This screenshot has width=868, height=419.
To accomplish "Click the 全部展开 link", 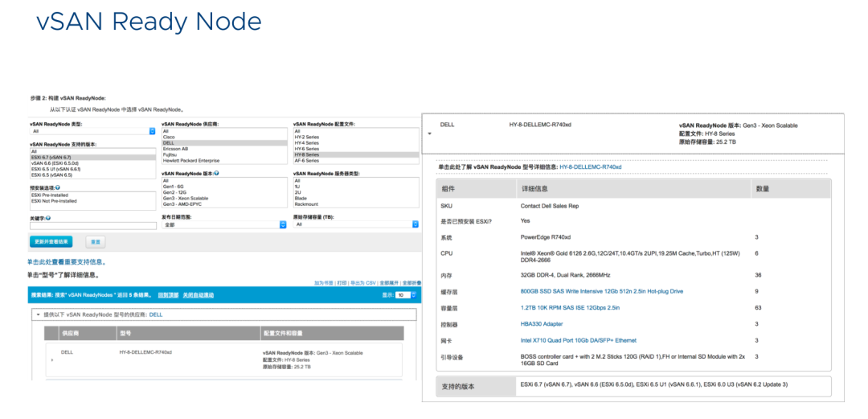I will pos(389,282).
